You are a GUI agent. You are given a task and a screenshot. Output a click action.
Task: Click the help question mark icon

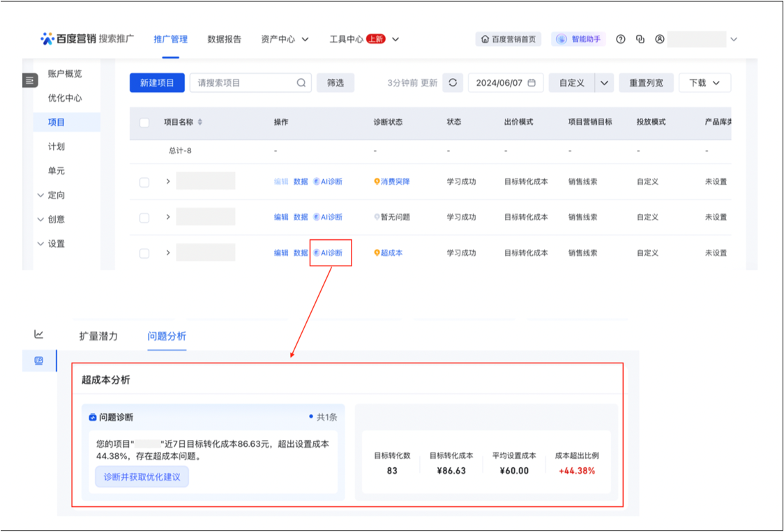620,39
